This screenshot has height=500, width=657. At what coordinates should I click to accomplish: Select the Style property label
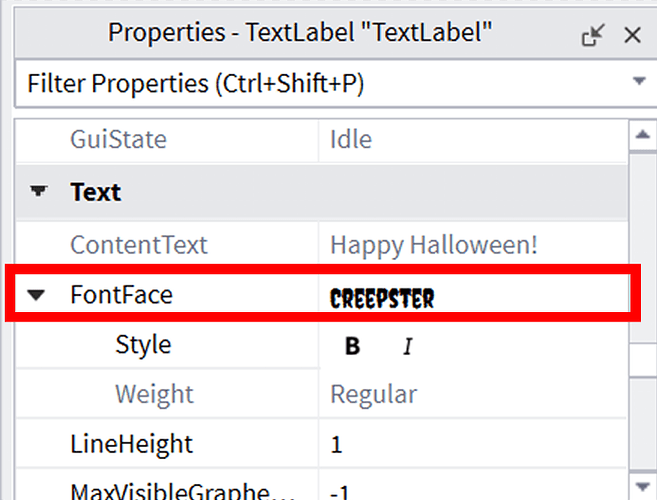143,345
